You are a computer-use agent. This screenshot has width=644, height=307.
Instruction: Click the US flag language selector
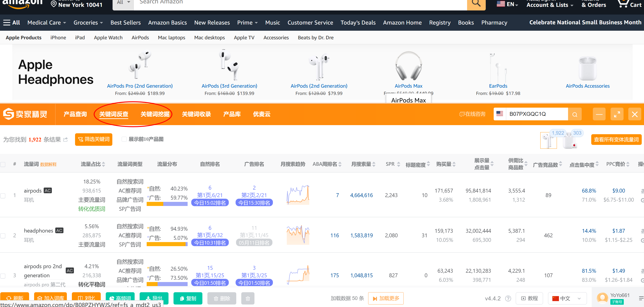pos(507,4)
